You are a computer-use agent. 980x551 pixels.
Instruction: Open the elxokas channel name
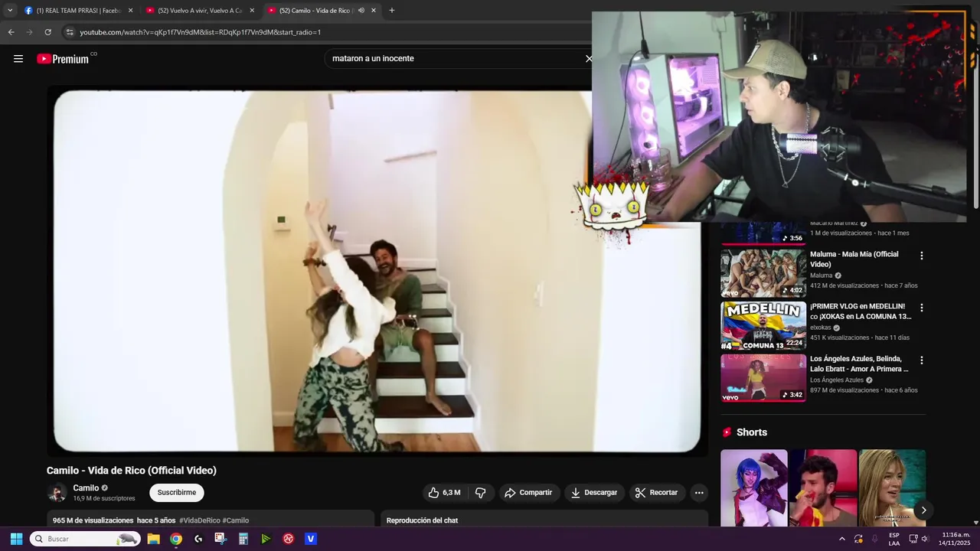click(820, 328)
